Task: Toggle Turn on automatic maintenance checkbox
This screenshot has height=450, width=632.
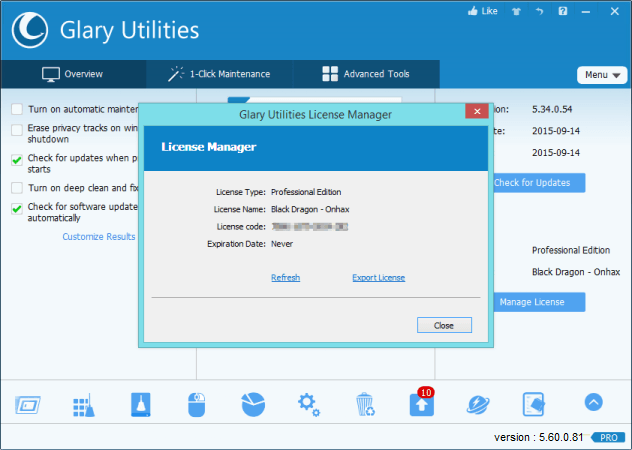Action: click(17, 109)
